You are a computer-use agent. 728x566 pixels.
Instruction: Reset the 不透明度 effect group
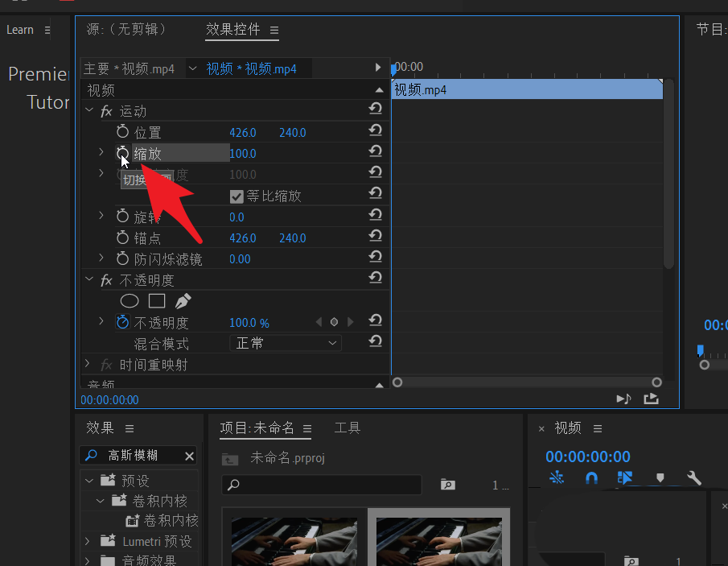coord(375,278)
